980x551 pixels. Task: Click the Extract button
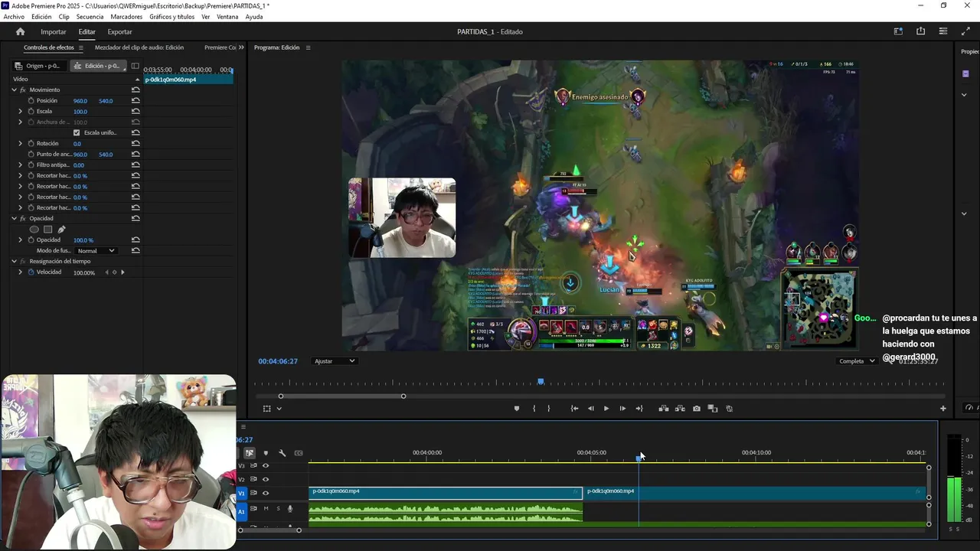[680, 409]
